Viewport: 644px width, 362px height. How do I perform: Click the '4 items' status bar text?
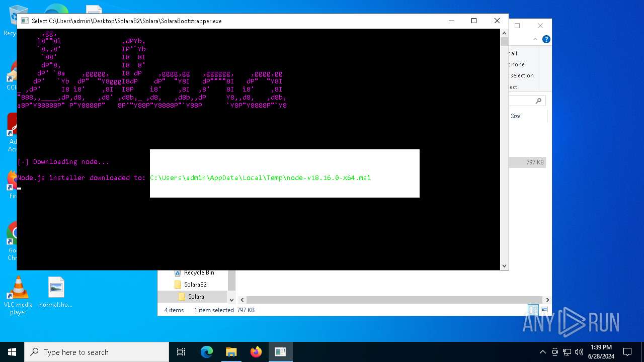pos(174,310)
